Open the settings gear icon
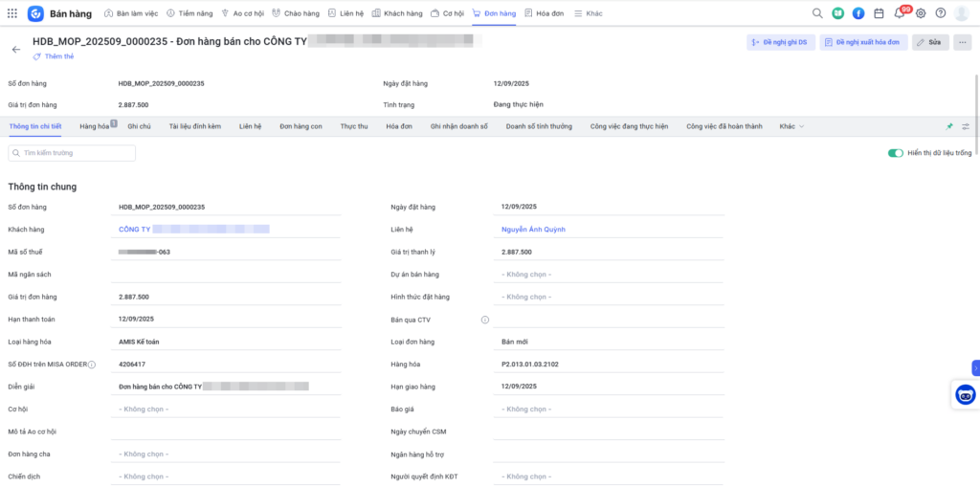The height and width of the screenshot is (487, 980). click(x=921, y=13)
